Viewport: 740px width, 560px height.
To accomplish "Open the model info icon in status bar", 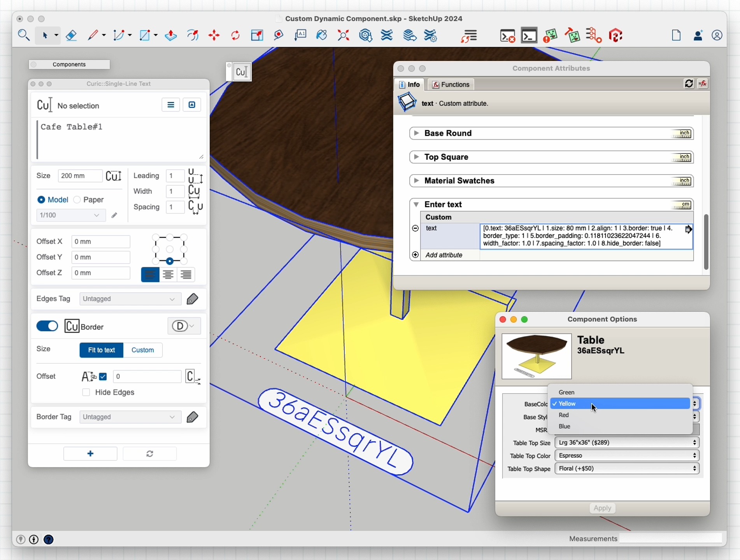I will 34,540.
